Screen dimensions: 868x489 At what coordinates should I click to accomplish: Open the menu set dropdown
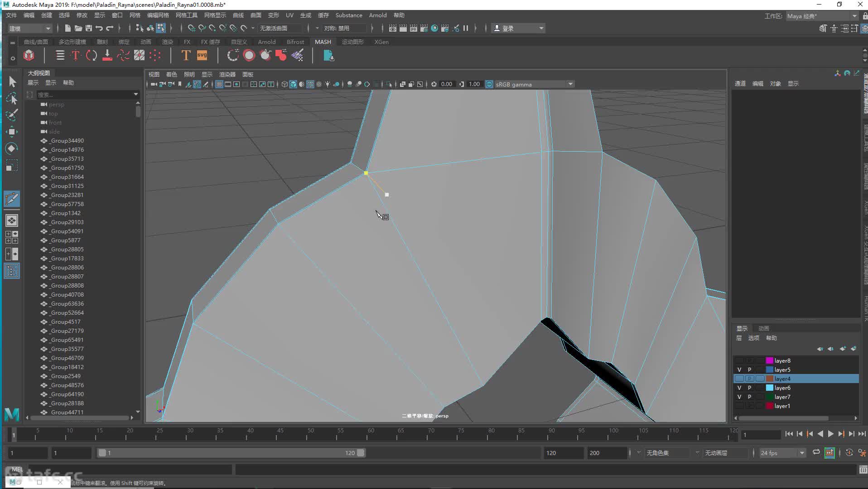(30, 28)
